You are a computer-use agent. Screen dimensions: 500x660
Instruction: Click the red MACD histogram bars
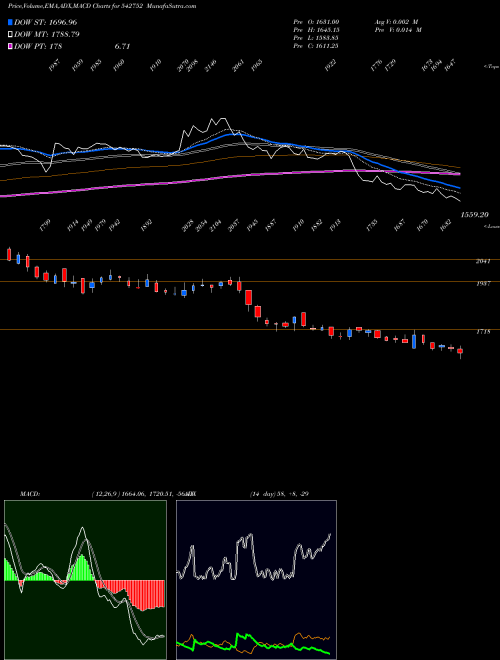(x=130, y=595)
